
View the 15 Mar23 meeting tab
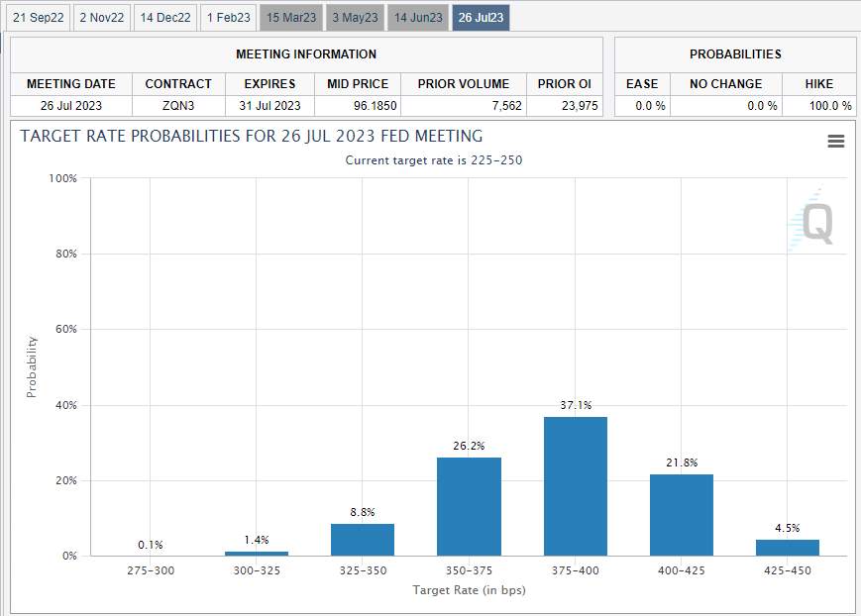(291, 18)
